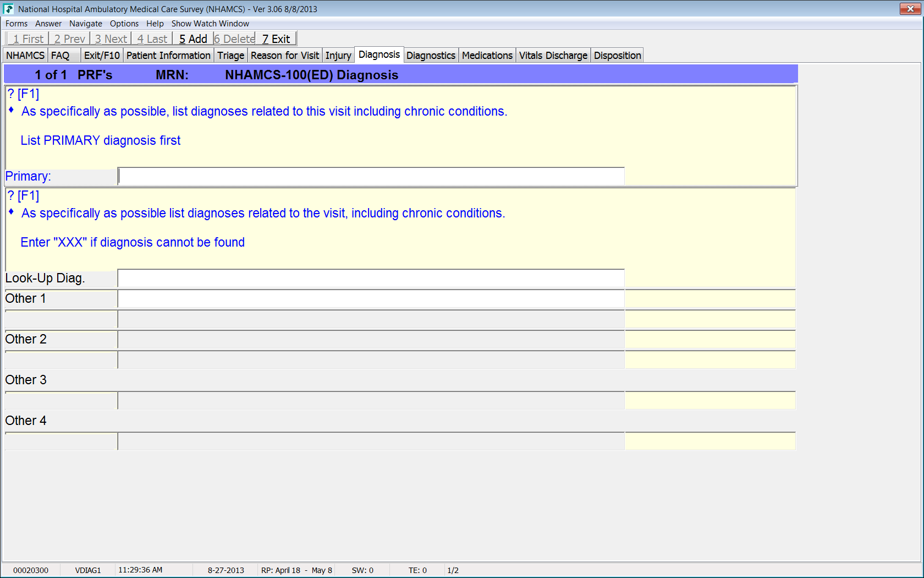Open the Navigate menu

click(x=86, y=24)
